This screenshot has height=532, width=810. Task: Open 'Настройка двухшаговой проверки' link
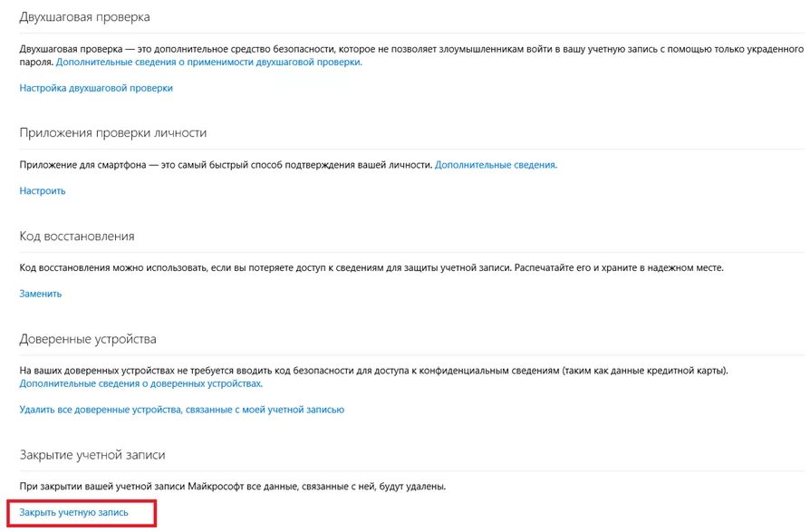tap(96, 88)
